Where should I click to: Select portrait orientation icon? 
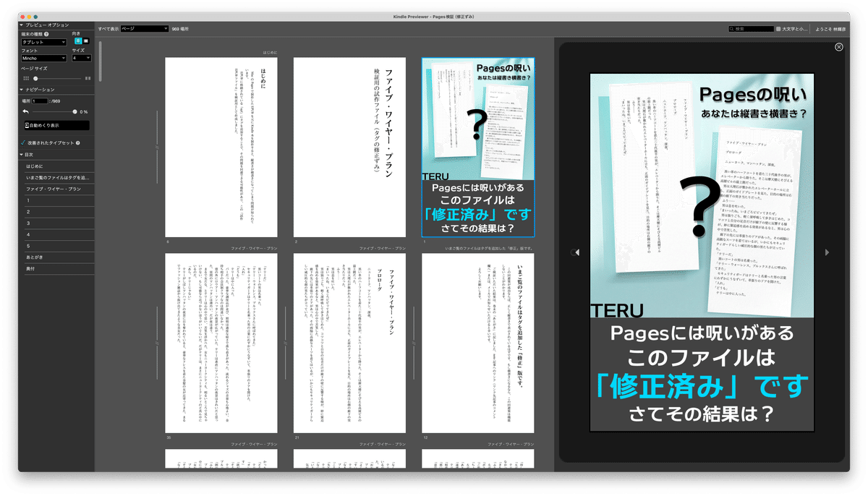click(x=78, y=41)
